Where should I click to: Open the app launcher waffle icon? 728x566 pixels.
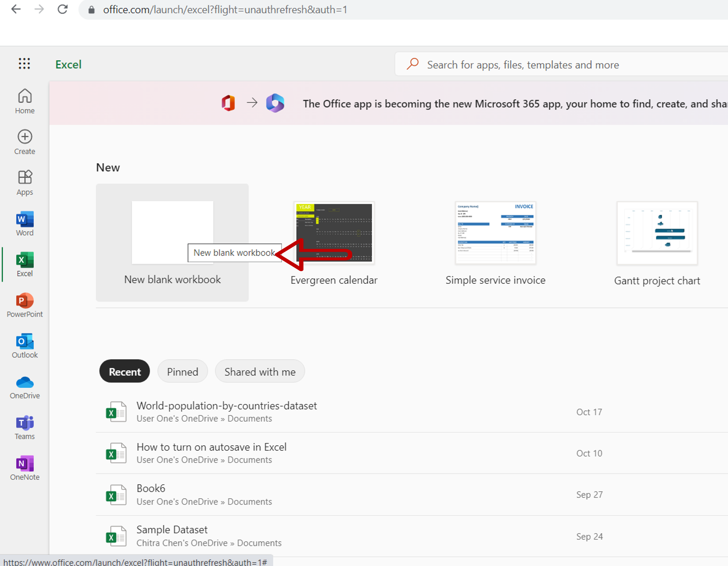pyautogui.click(x=24, y=63)
